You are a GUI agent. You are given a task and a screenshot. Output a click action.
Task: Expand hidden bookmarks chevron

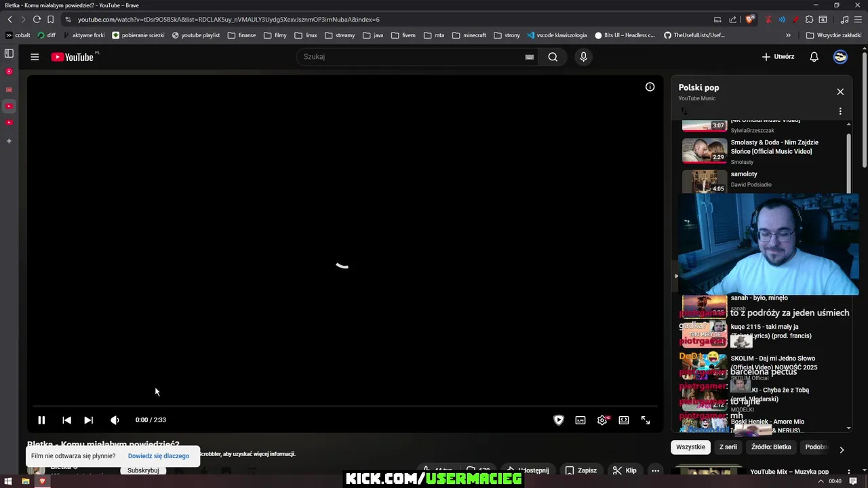coord(788,35)
